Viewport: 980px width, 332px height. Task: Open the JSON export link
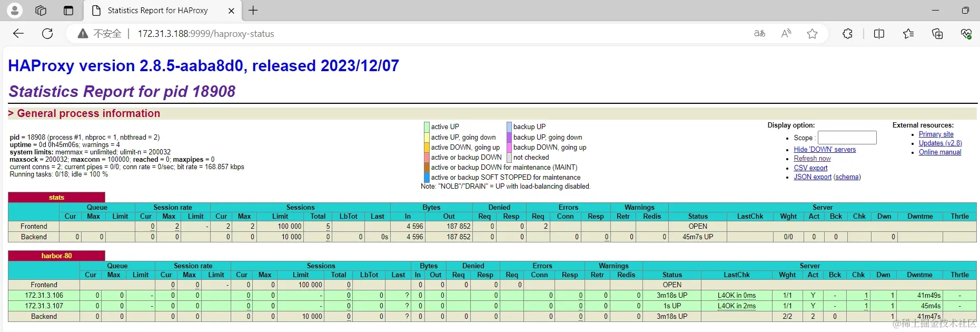[813, 177]
